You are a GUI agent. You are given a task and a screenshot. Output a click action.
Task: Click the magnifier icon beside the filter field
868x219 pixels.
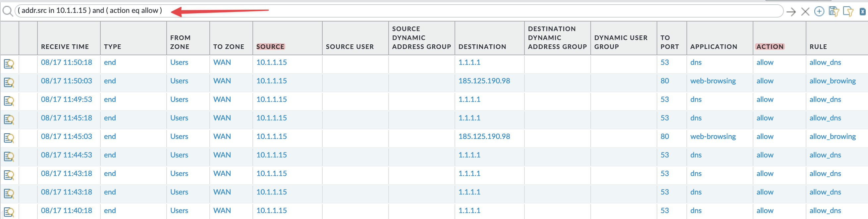pos(7,11)
